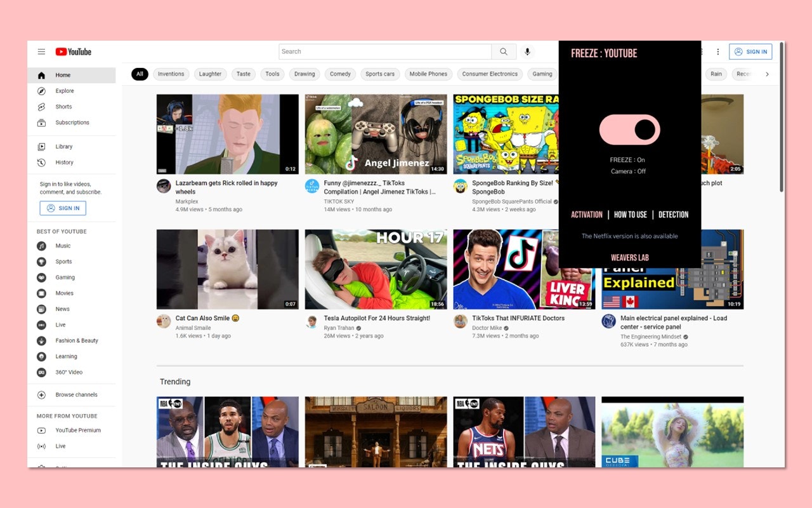This screenshot has height=508, width=812.
Task: Open the Music section icon under Best of YouTube
Action: click(41, 245)
